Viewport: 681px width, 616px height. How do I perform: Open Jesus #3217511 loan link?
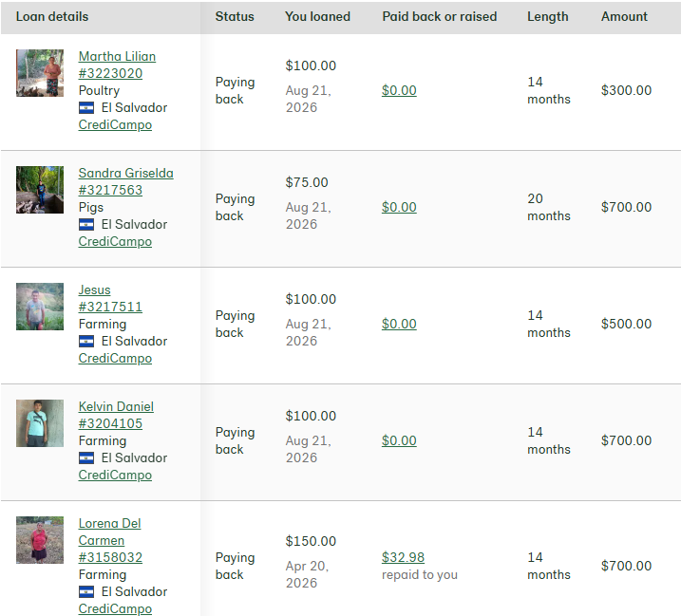click(x=110, y=298)
